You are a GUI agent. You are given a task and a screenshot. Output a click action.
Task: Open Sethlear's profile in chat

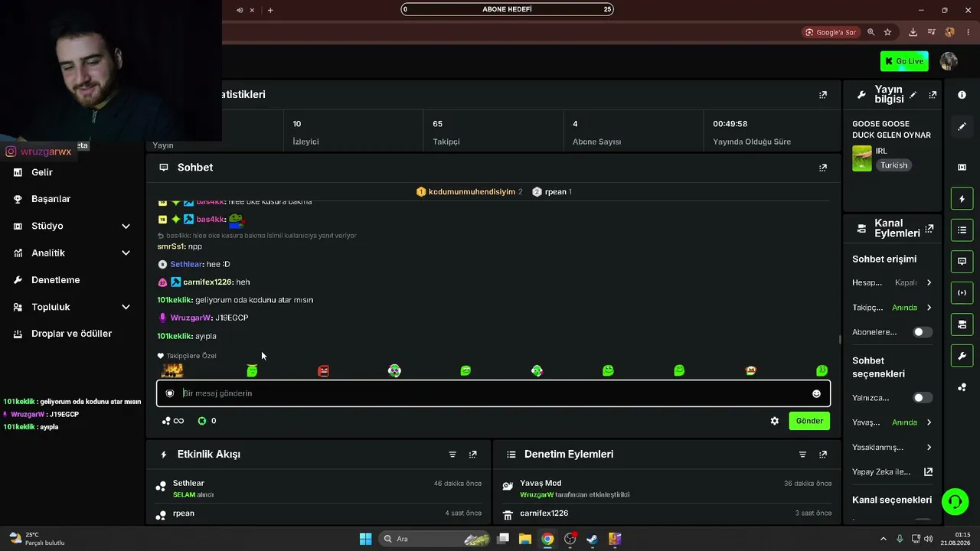tap(187, 264)
